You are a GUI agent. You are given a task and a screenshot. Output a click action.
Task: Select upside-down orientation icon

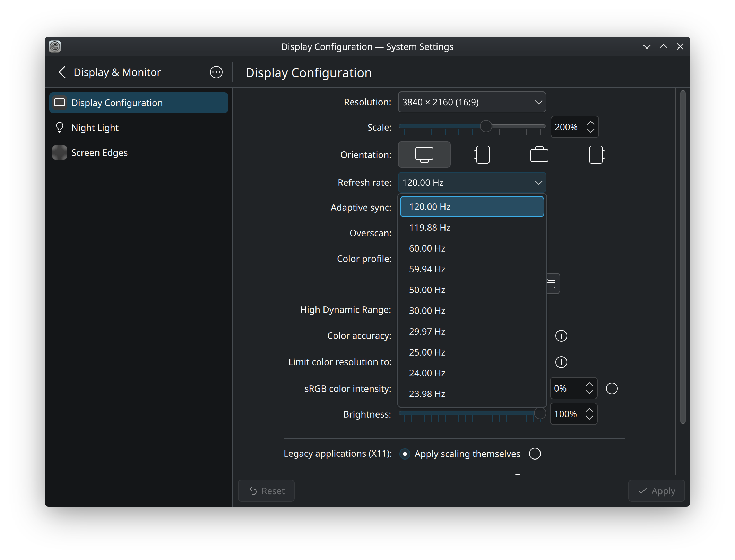point(539,155)
